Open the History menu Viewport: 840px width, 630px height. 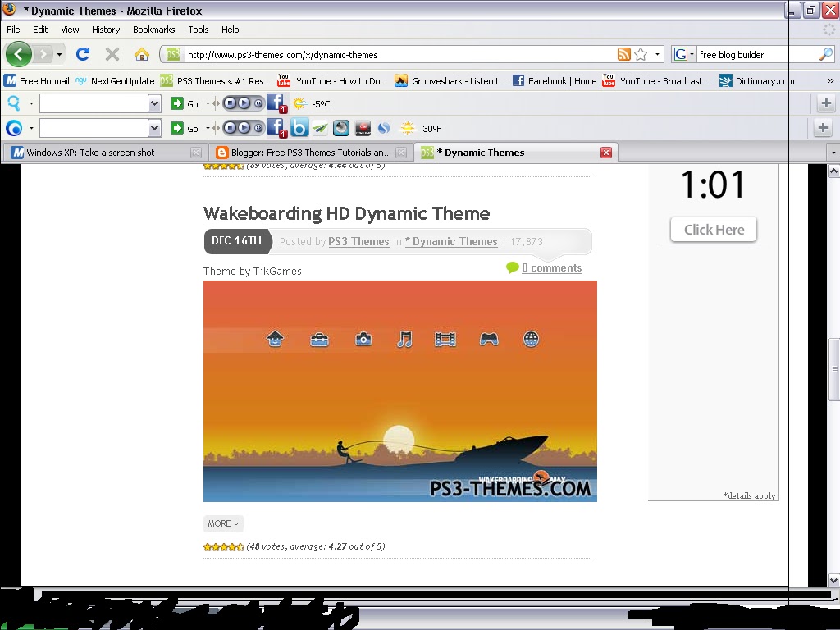point(106,30)
